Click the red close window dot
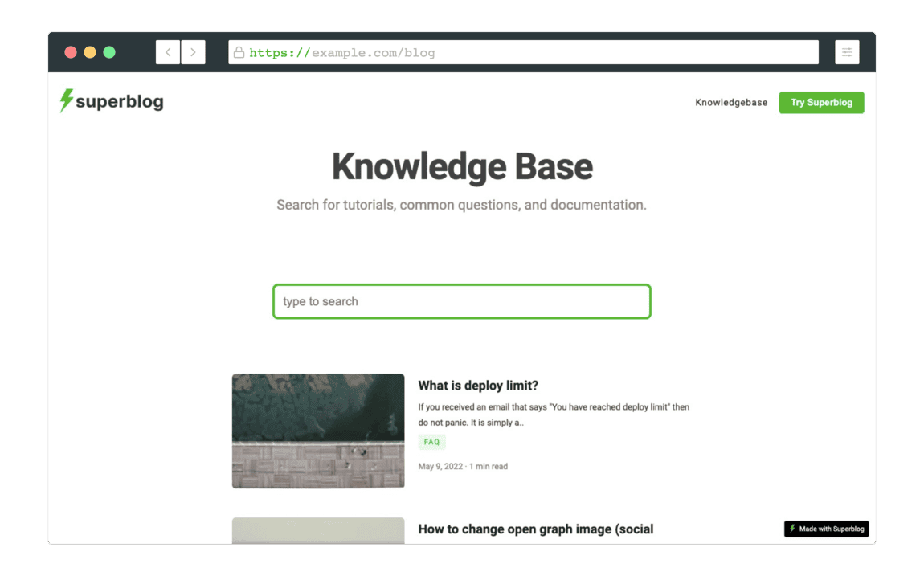924x576 pixels. click(x=71, y=52)
